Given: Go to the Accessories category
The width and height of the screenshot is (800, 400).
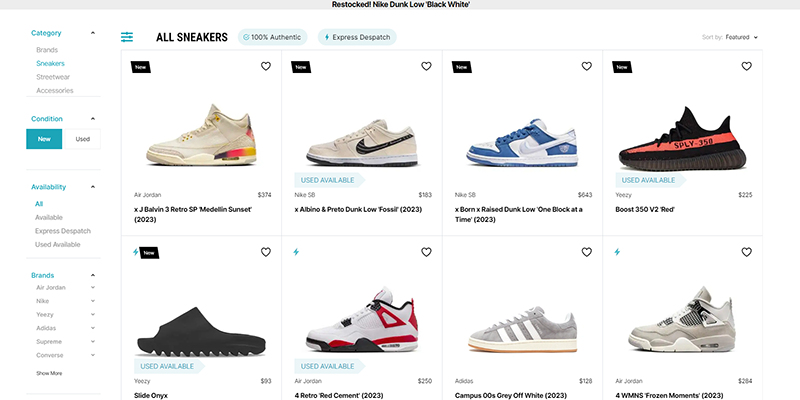Looking at the screenshot, I should [x=55, y=91].
